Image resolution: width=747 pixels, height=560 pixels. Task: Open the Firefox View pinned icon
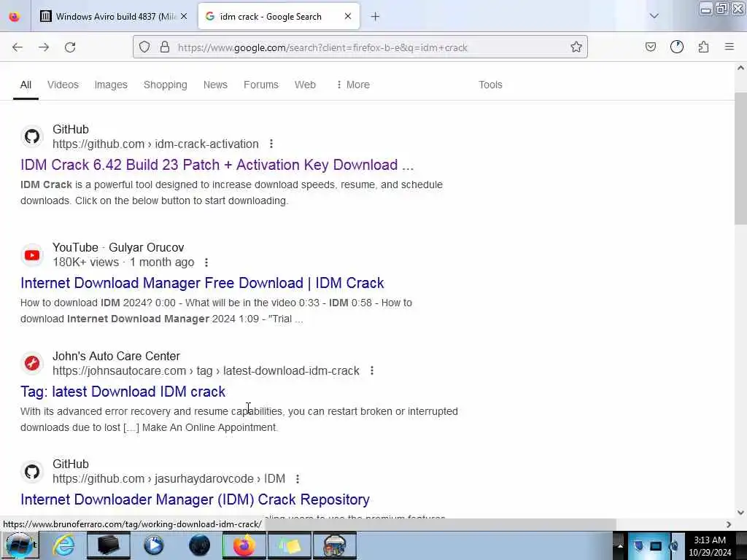click(x=15, y=17)
